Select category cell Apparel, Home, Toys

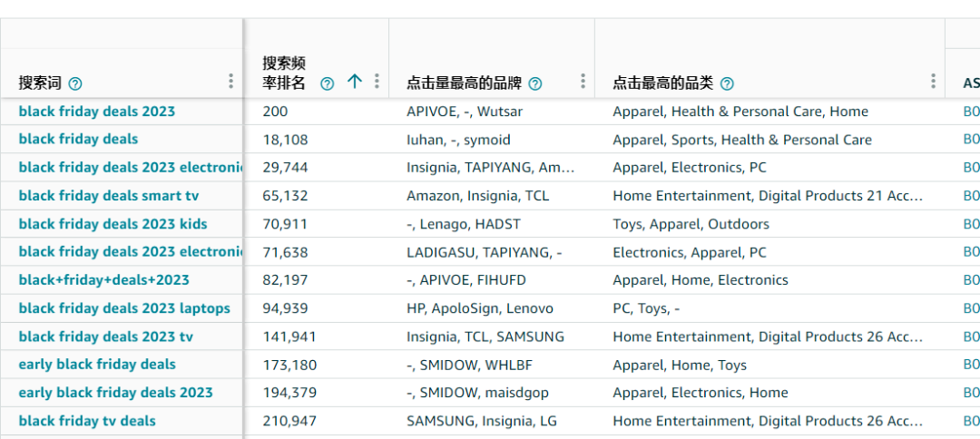(x=680, y=365)
